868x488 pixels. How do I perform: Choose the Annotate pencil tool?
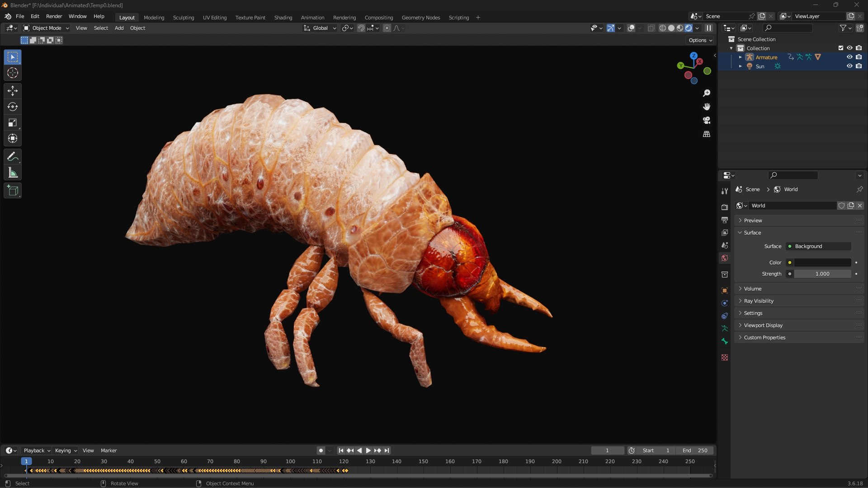tap(13, 157)
